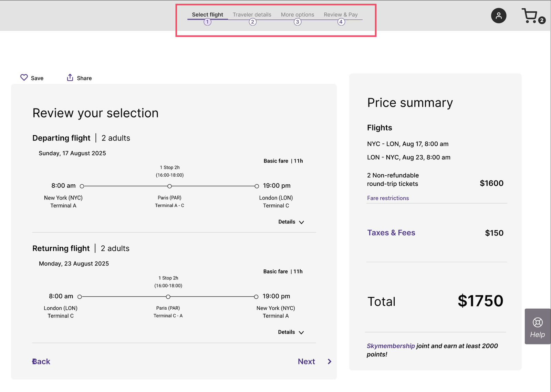Select the Select flight step tab
Viewport: 551px width, 392px height.
pos(207,14)
